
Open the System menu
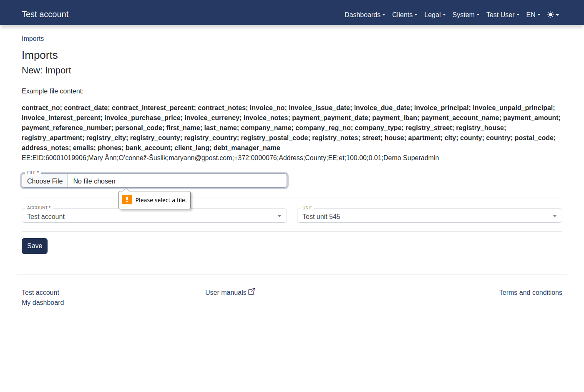[x=465, y=15]
